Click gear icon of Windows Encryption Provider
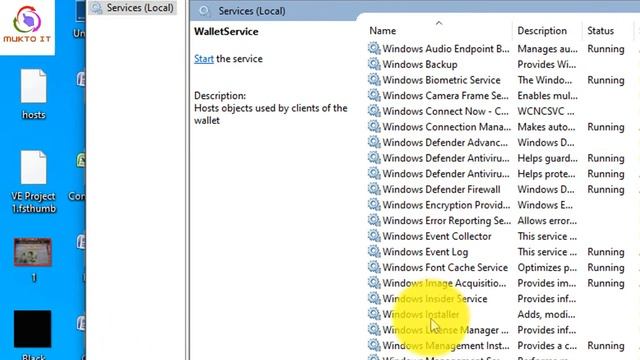The image size is (640, 360). [x=374, y=204]
